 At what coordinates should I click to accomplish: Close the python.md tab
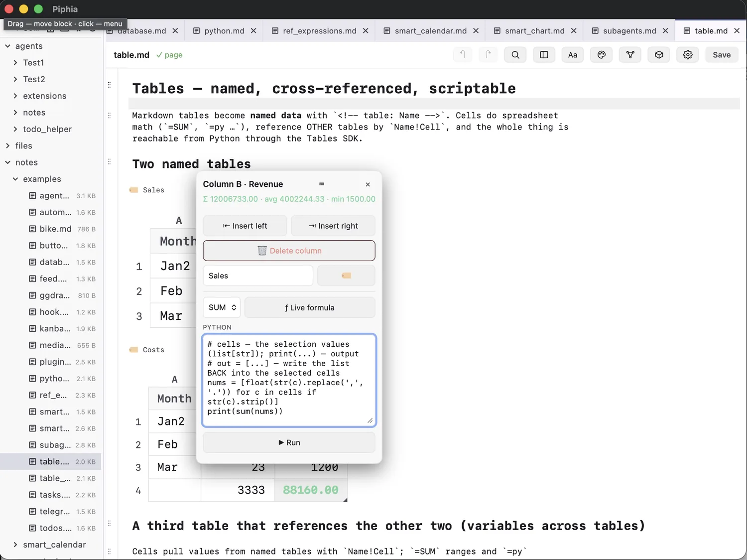pyautogui.click(x=253, y=31)
